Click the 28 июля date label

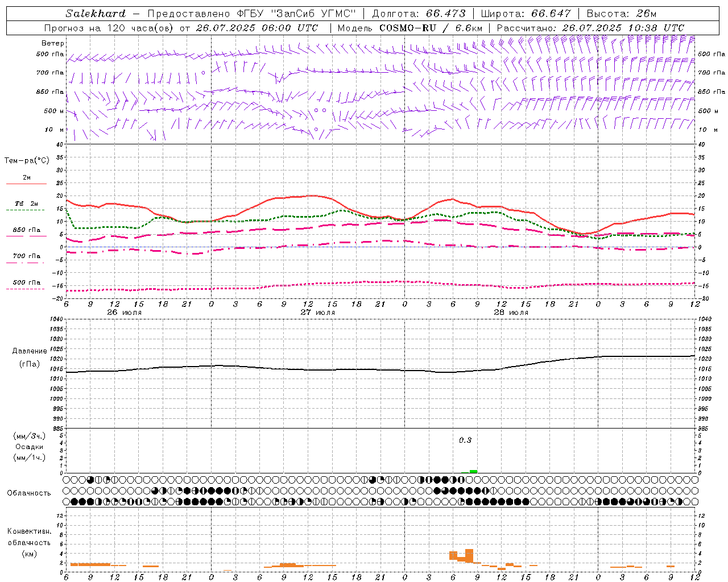pos(511,313)
